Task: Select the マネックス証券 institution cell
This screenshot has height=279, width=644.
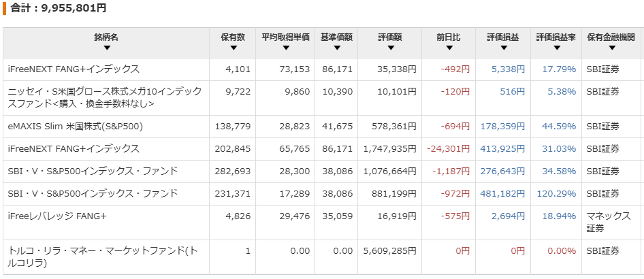Action: click(609, 222)
